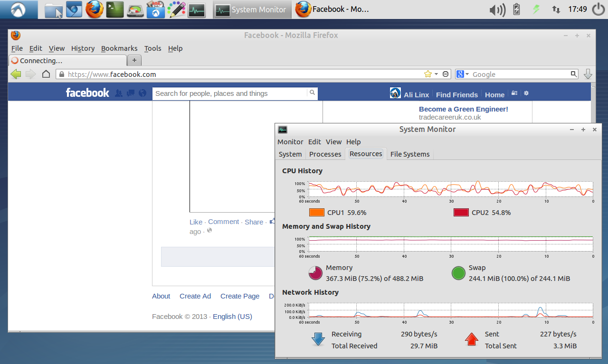This screenshot has width=608, height=364.
Task: Click the volume speaker tray icon
Action: pyautogui.click(x=497, y=9)
